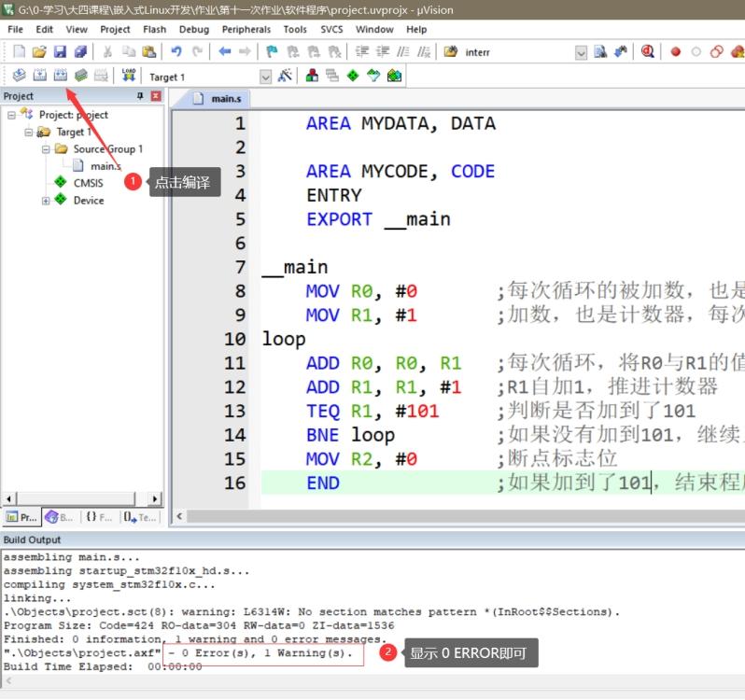
Task: Open the Target 1 selection dropdown
Action: (x=265, y=77)
